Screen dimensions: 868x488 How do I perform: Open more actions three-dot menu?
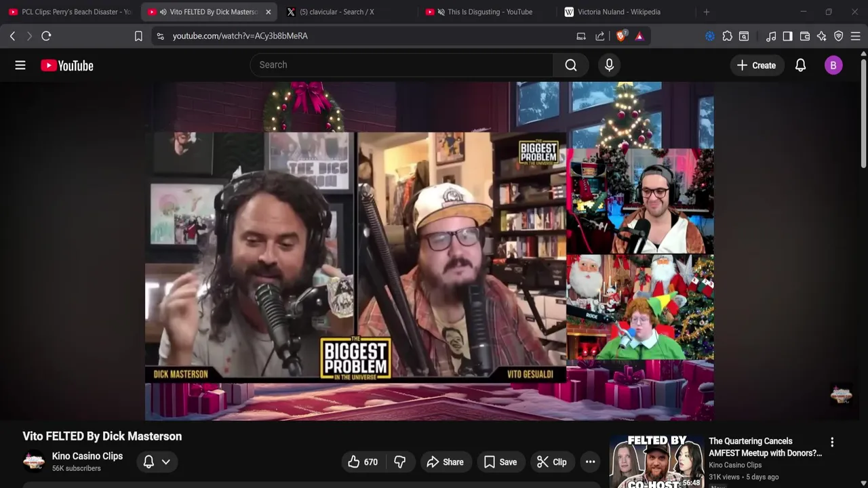tap(590, 462)
